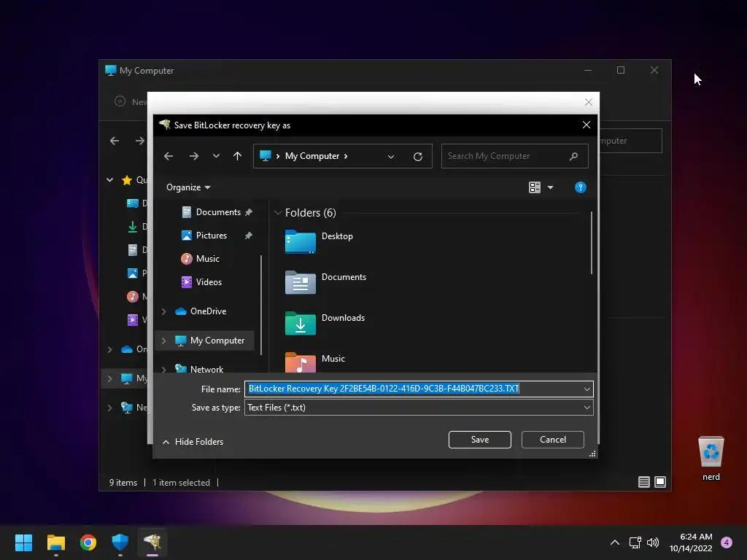Open BitLocker keys icon on taskbar
This screenshot has height=560, width=747.
click(152, 542)
